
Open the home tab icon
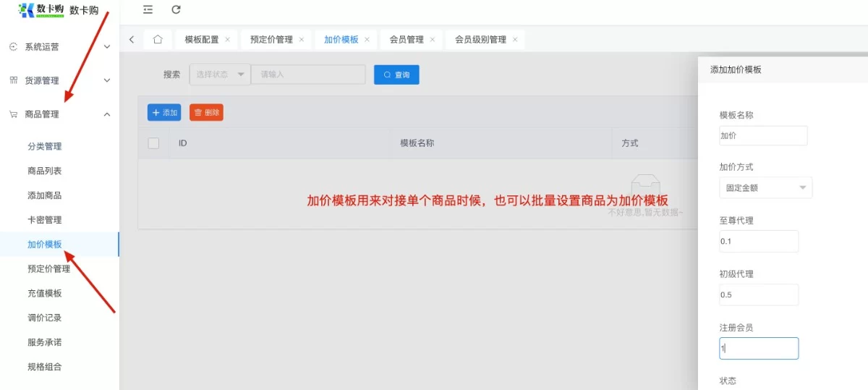click(158, 40)
